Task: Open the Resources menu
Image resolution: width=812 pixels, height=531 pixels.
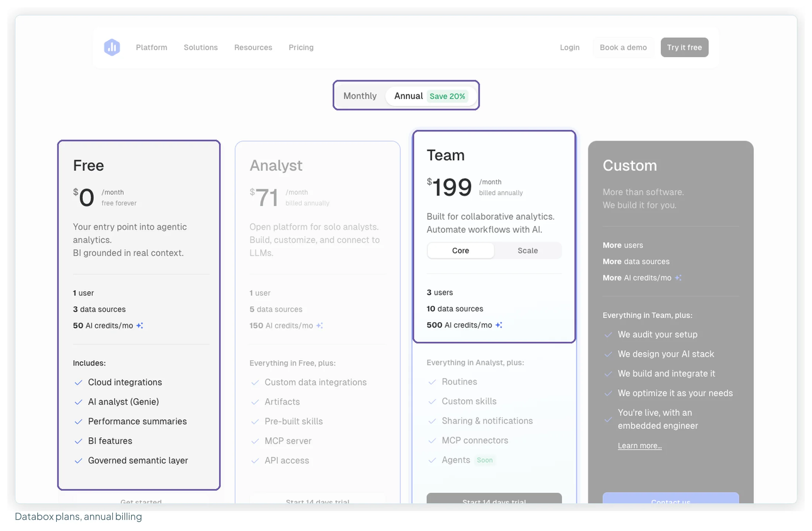Action: tap(253, 47)
